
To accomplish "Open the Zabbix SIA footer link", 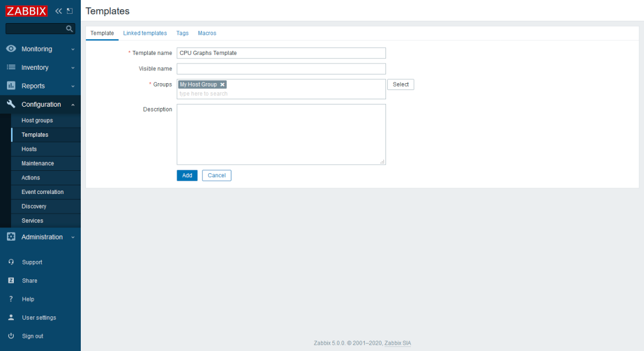I will pyautogui.click(x=398, y=343).
